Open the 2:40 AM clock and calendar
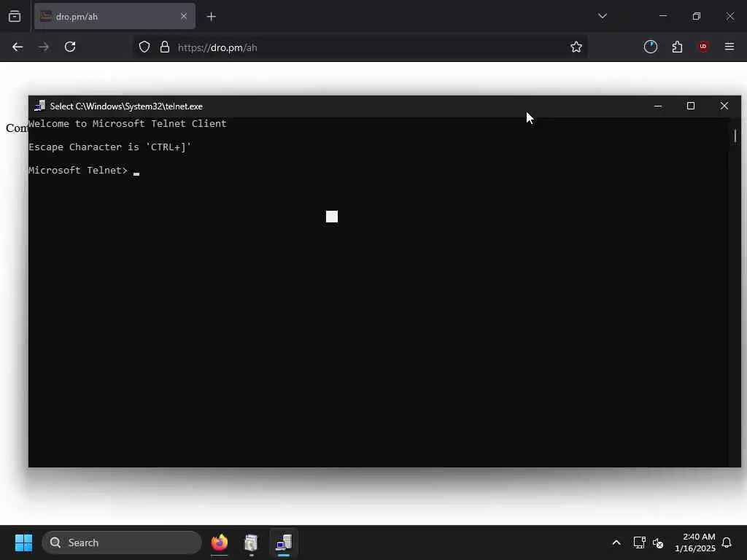This screenshot has height=560, width=747. pyautogui.click(x=695, y=542)
